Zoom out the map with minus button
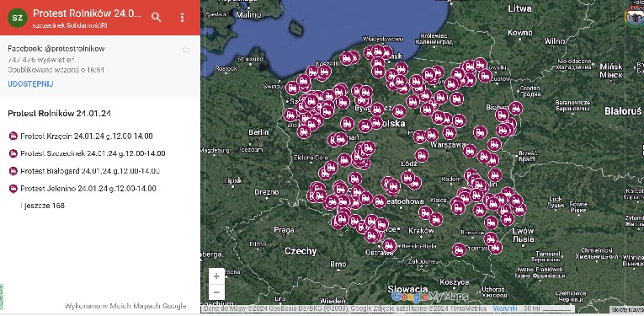 pos(216,292)
